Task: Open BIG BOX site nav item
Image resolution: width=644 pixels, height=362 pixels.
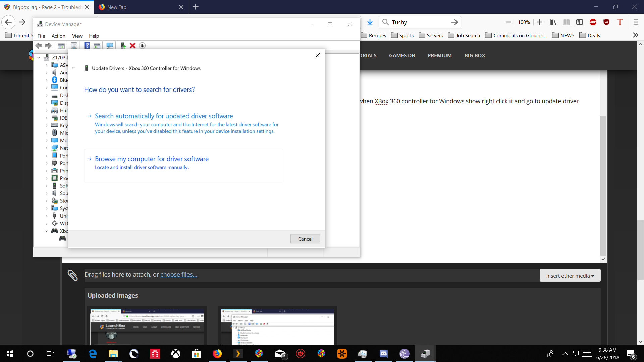Action: click(x=475, y=56)
